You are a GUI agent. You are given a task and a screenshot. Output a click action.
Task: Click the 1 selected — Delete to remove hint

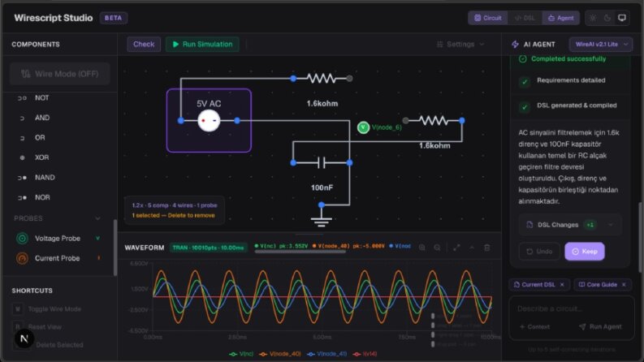click(x=173, y=215)
